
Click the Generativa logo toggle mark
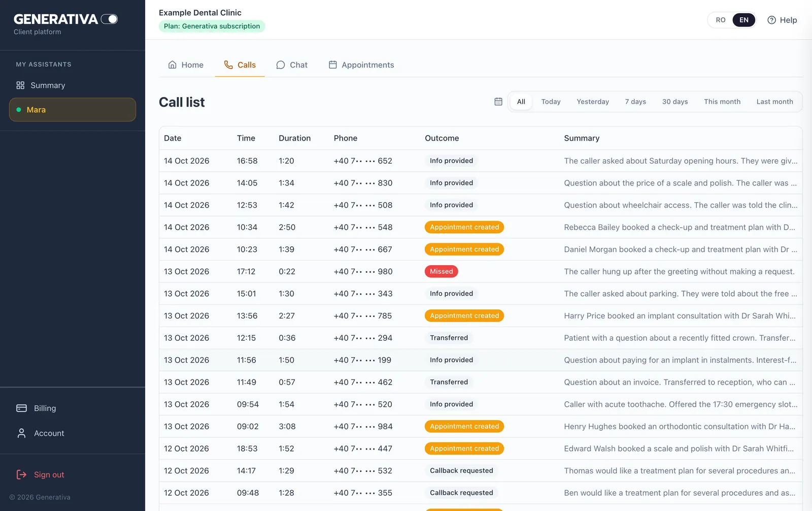pyautogui.click(x=109, y=19)
